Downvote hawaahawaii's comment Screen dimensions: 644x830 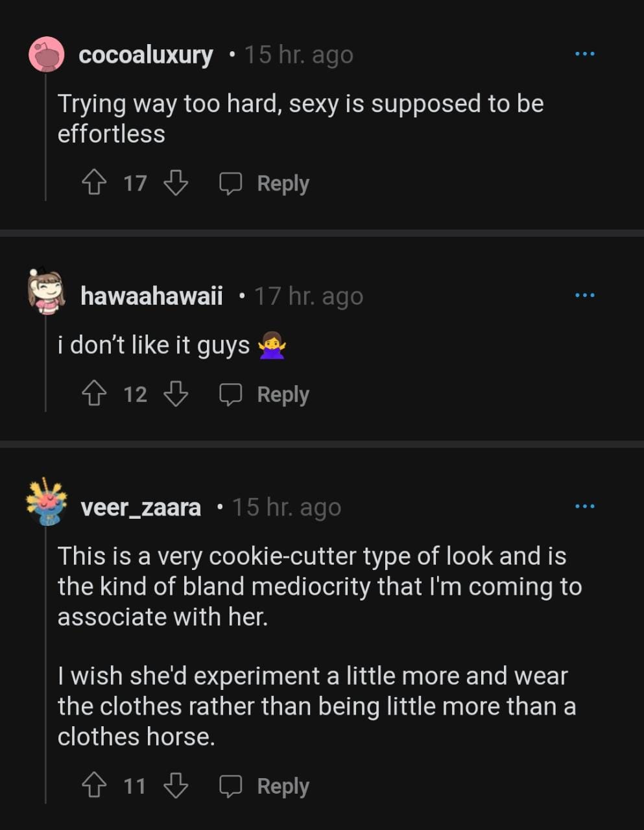pyautogui.click(x=175, y=394)
